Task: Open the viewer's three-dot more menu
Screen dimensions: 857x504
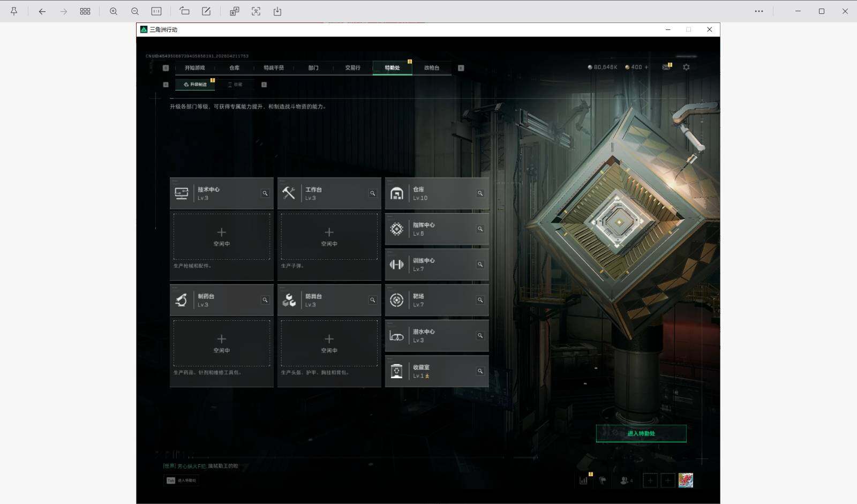Action: (x=759, y=11)
